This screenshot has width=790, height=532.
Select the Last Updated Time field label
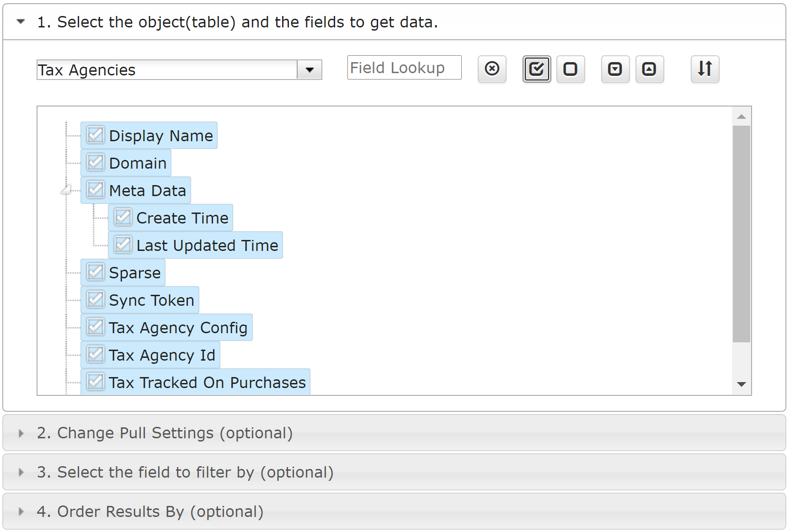207,245
